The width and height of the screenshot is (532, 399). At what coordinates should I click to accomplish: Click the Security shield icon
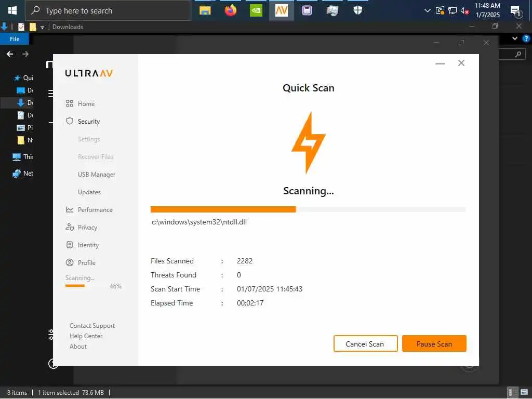click(70, 121)
